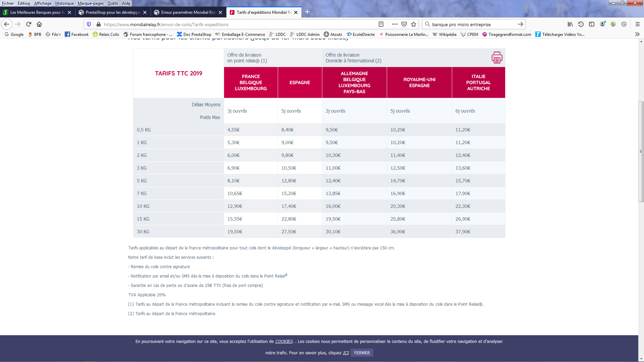Open the Relais Colis bookmark
The image size is (644, 362).
coord(106,34)
